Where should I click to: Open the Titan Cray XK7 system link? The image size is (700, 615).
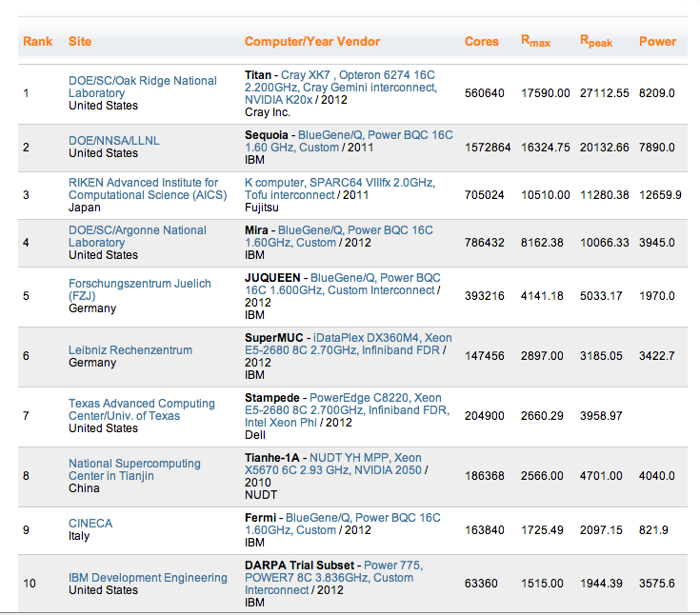341,87
